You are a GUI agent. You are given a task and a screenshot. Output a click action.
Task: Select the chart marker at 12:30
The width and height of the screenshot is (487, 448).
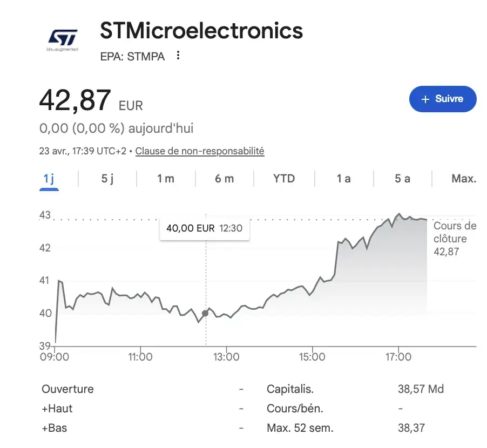(x=205, y=313)
